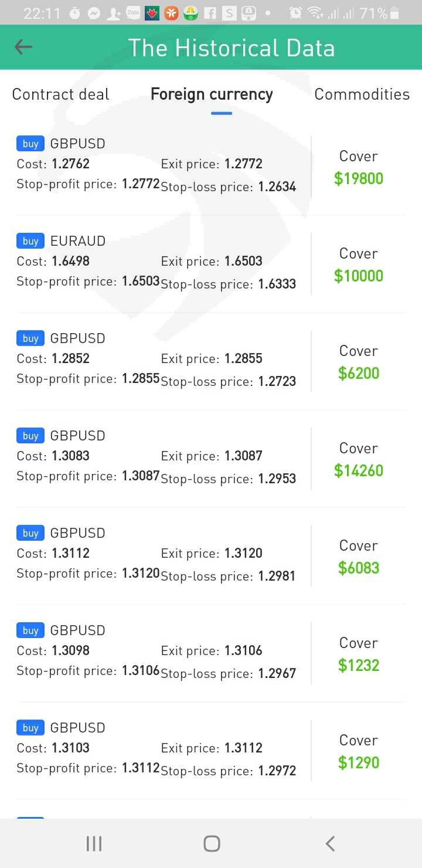Tap the buy badge on the EURAUD trade
422x868 pixels.
[x=30, y=241]
